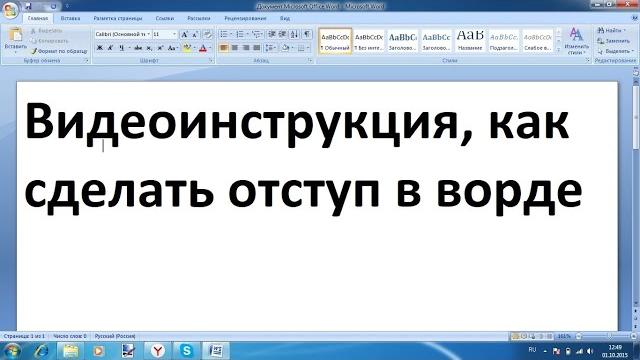This screenshot has height=360, width=640.
Task: Save the document from Quick Access toolbar
Action: click(x=28, y=6)
